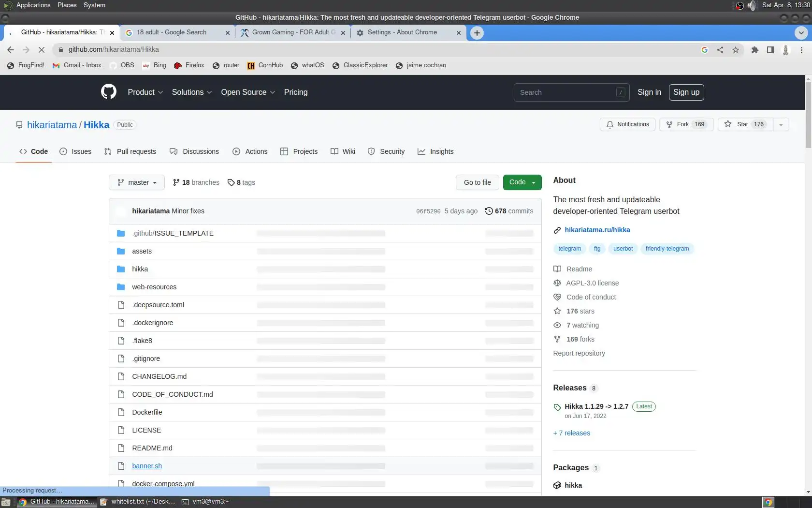
Task: Switch to Settings - About Chrome tab
Action: pos(408,32)
